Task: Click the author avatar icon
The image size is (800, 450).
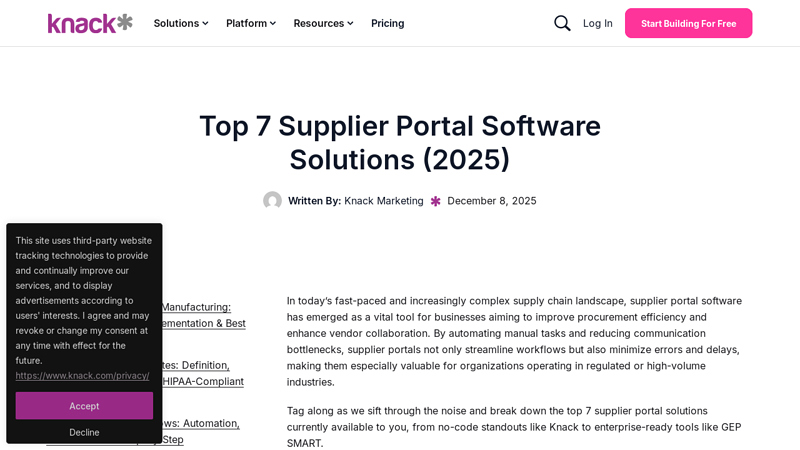Action: [272, 201]
